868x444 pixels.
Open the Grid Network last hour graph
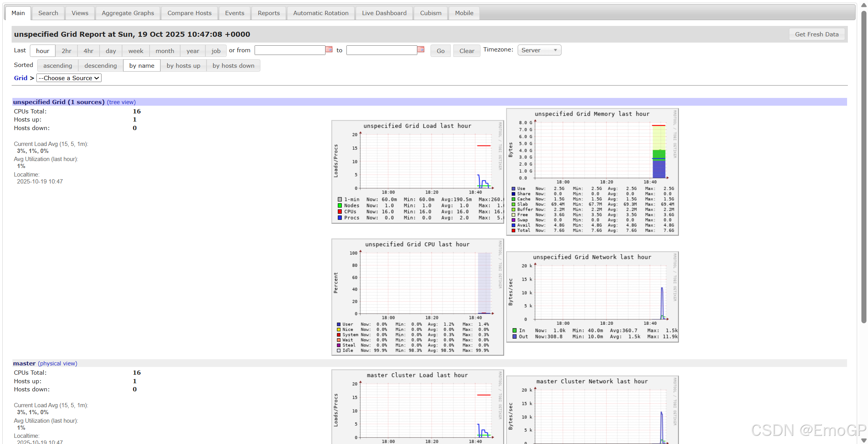592,297
